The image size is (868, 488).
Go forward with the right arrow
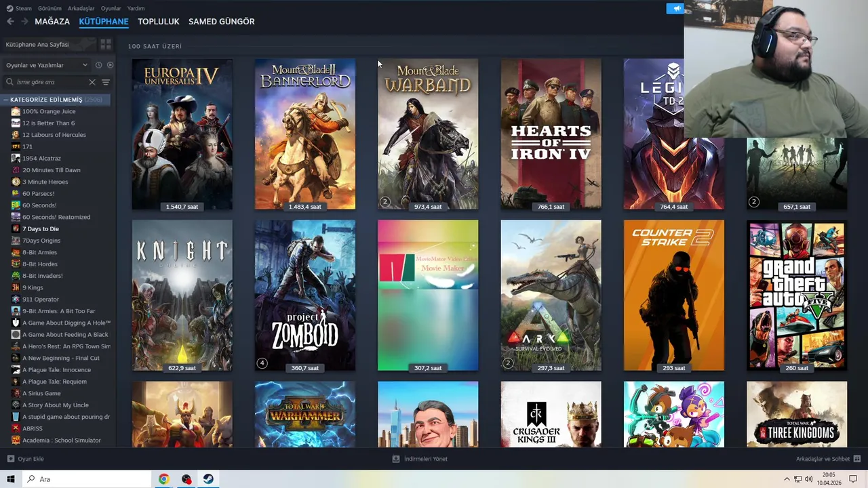coord(24,22)
